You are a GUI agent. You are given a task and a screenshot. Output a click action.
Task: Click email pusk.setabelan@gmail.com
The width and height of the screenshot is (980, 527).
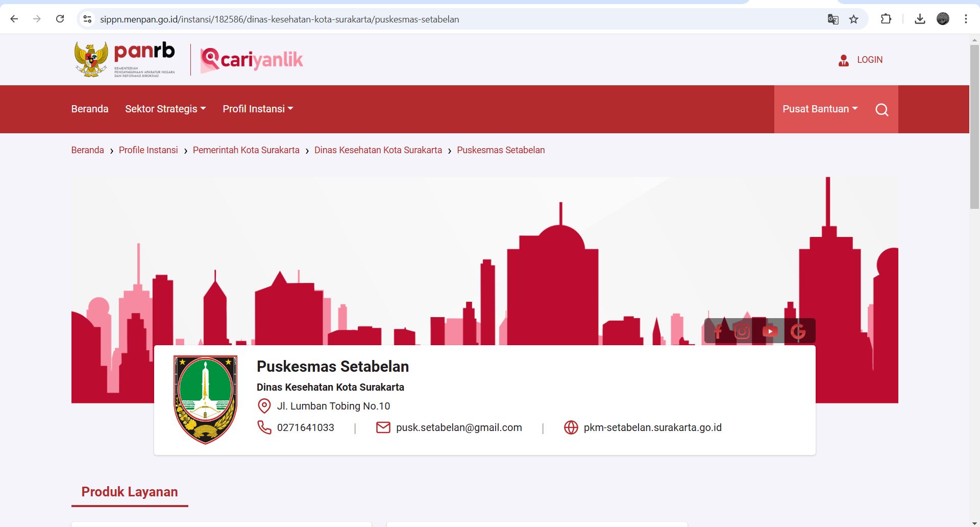click(459, 427)
